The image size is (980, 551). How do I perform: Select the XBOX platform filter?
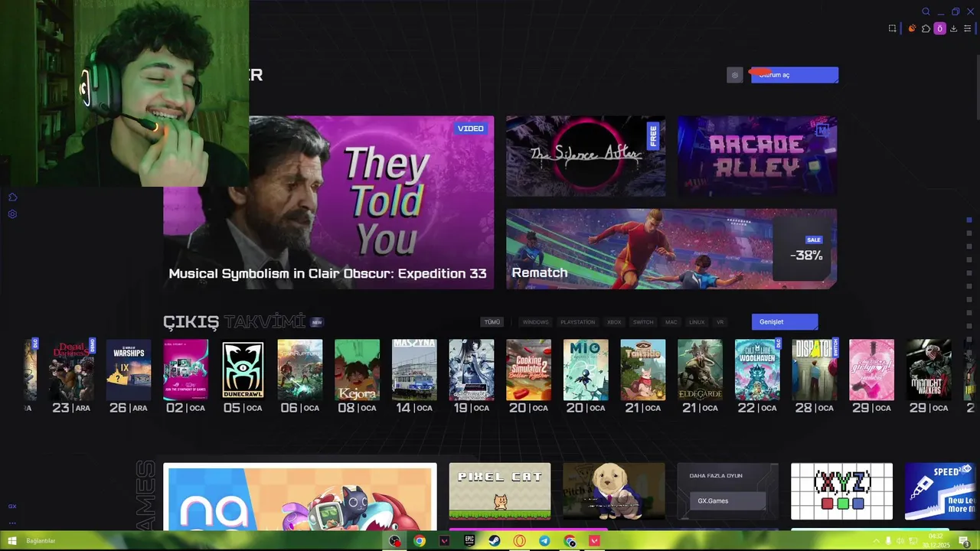pyautogui.click(x=614, y=322)
